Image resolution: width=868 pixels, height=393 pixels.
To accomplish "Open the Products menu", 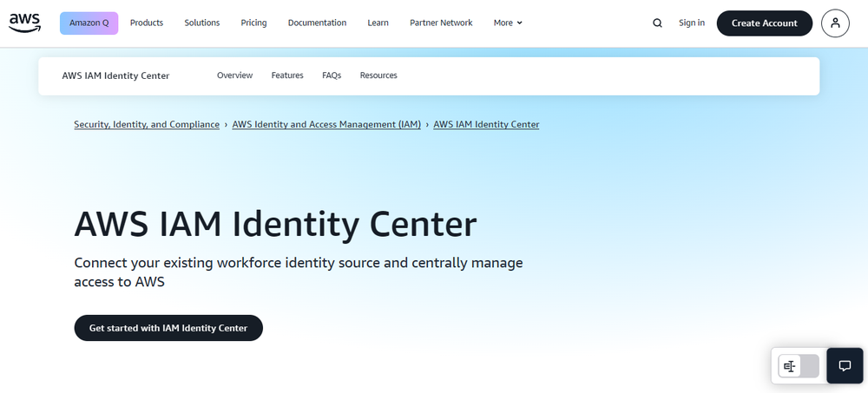I will click(147, 23).
